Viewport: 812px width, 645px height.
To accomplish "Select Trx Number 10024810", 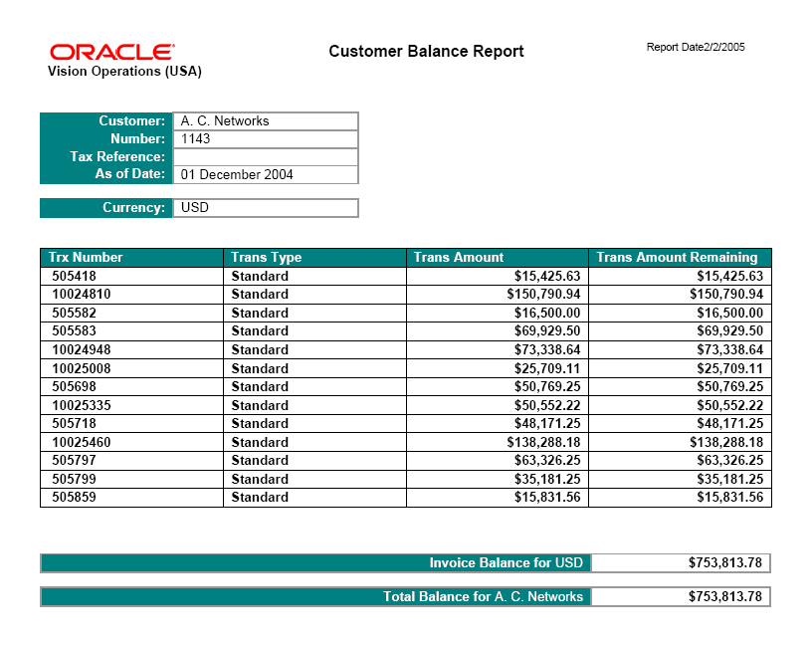I will pyautogui.click(x=82, y=295).
